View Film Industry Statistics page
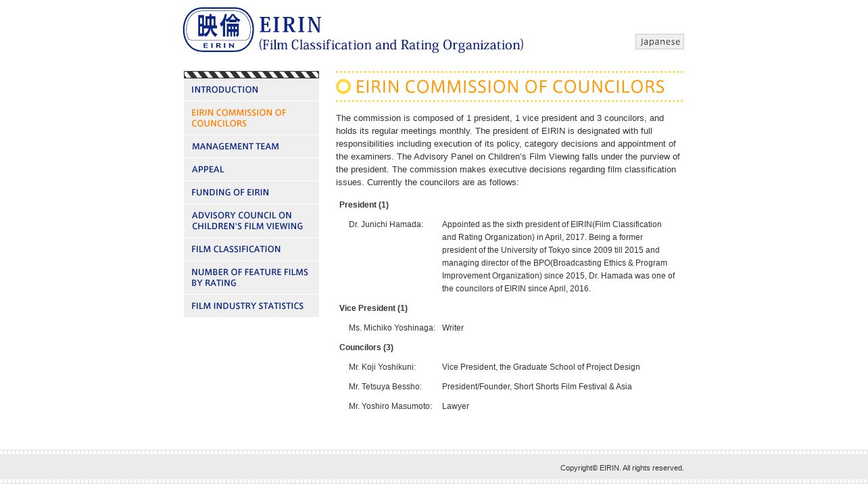This screenshot has width=868, height=484. (251, 306)
